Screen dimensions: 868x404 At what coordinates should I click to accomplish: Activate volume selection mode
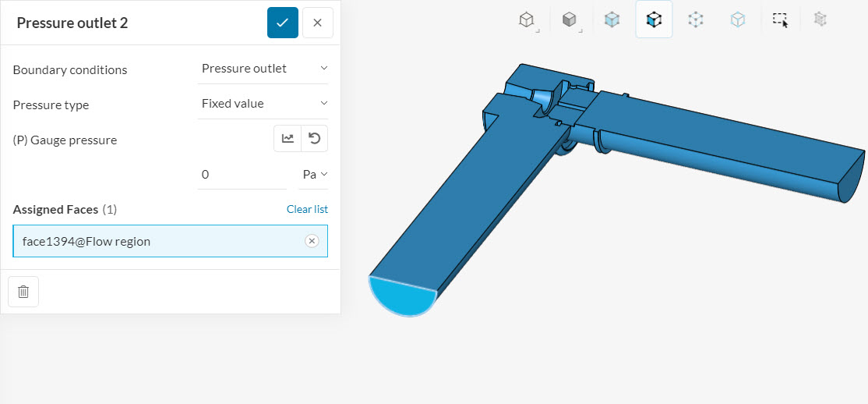tap(612, 20)
